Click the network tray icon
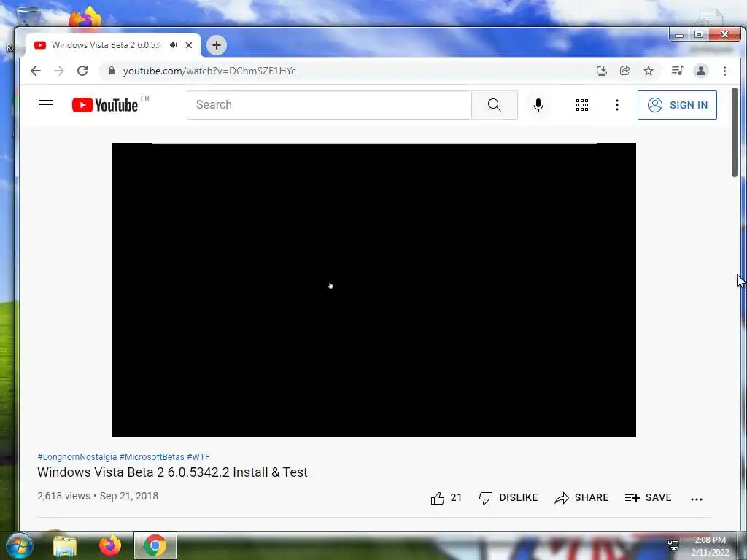 (673, 545)
